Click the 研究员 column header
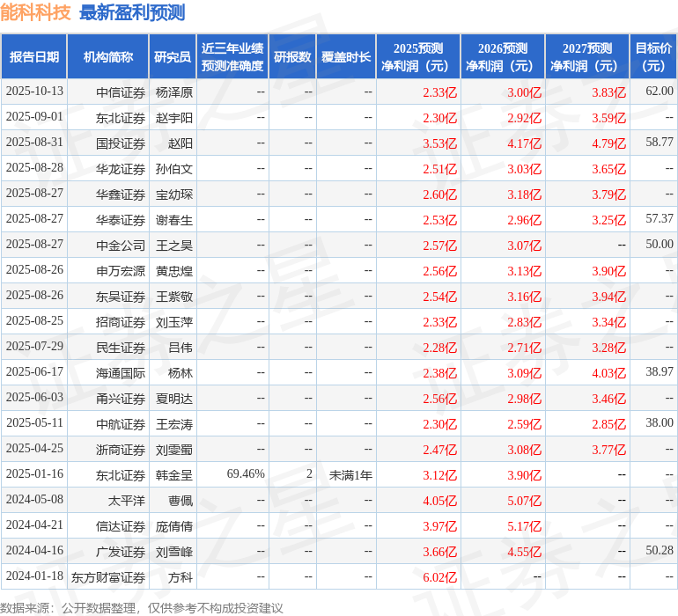 (x=173, y=57)
